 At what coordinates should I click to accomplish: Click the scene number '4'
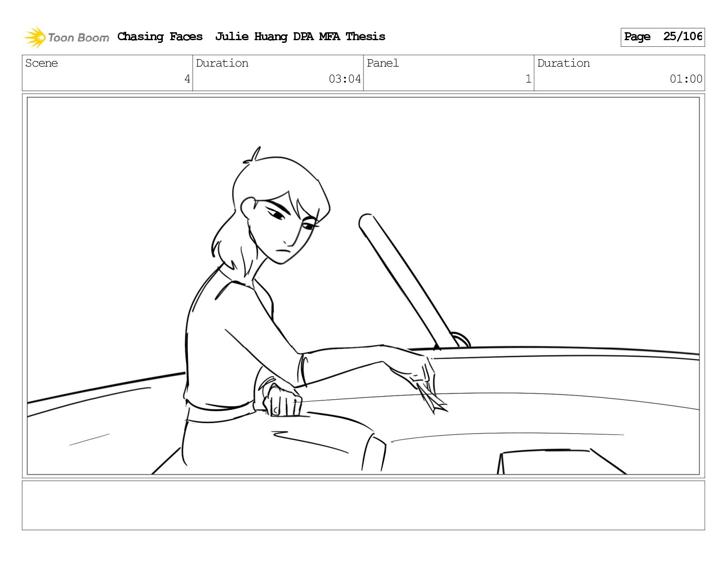click(187, 79)
